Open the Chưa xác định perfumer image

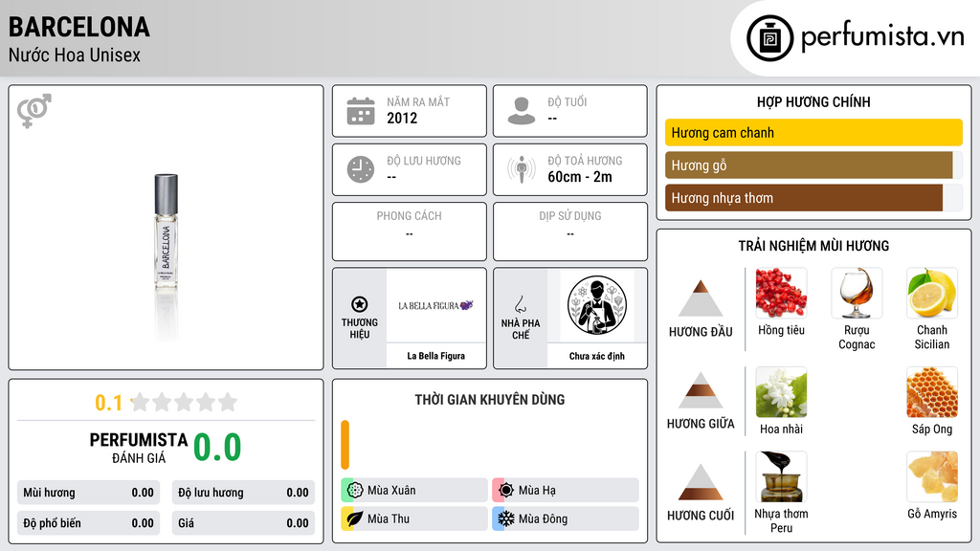point(597,305)
